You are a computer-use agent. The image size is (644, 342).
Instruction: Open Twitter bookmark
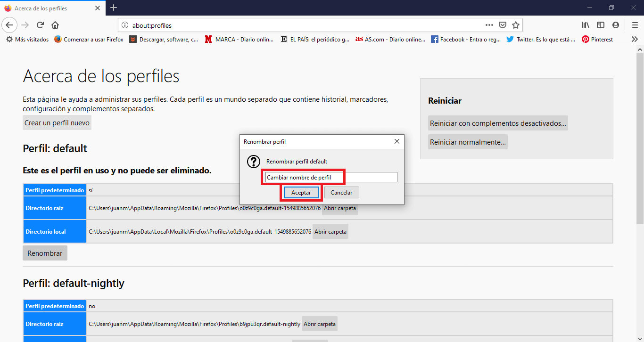point(541,40)
